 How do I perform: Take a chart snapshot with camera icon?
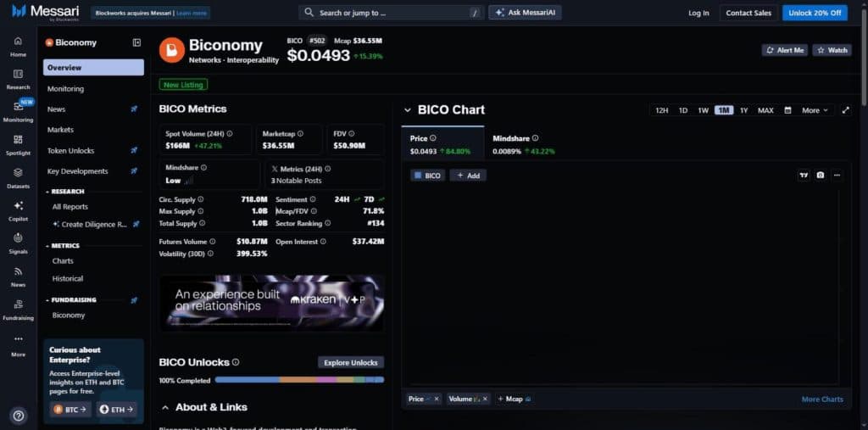[x=821, y=175]
